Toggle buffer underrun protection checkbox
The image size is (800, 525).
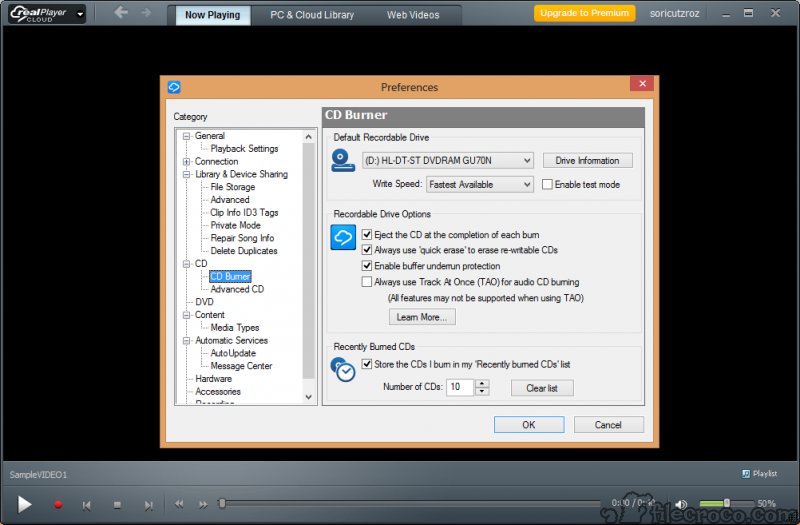[x=366, y=265]
